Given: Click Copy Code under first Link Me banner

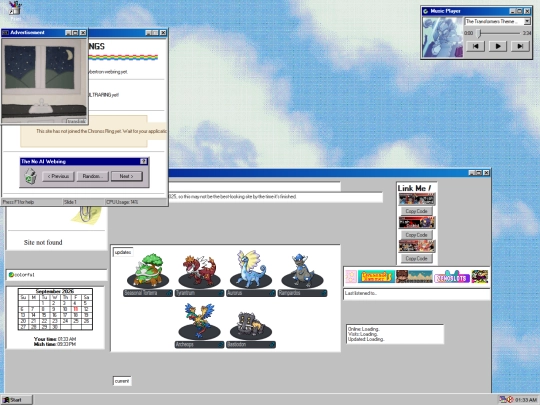Looking at the screenshot, I should coord(416,211).
